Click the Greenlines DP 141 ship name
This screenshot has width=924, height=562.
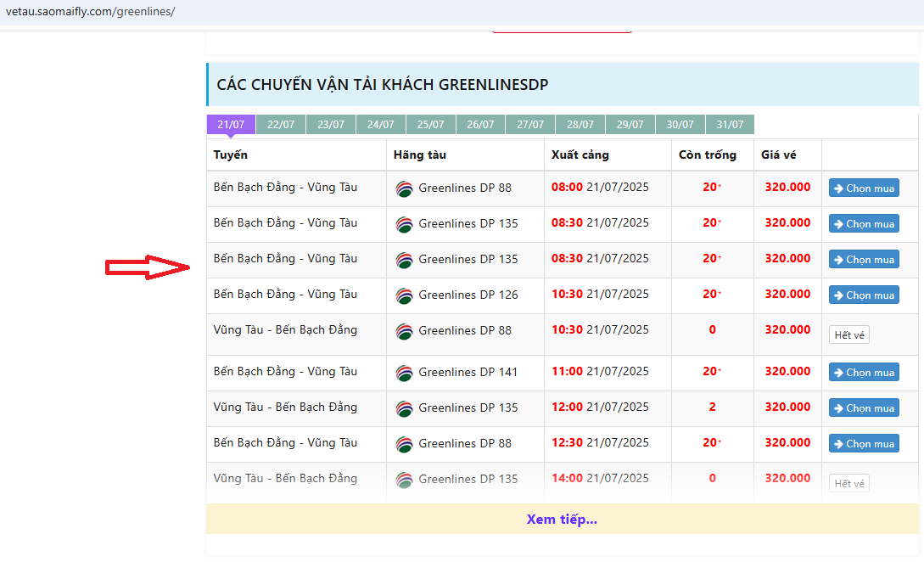(x=468, y=372)
